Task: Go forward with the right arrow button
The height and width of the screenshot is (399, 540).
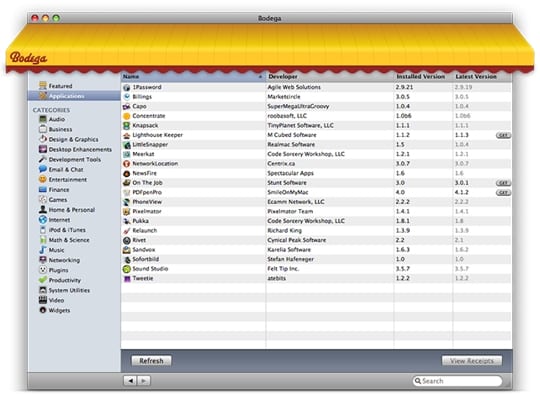Action: (144, 381)
